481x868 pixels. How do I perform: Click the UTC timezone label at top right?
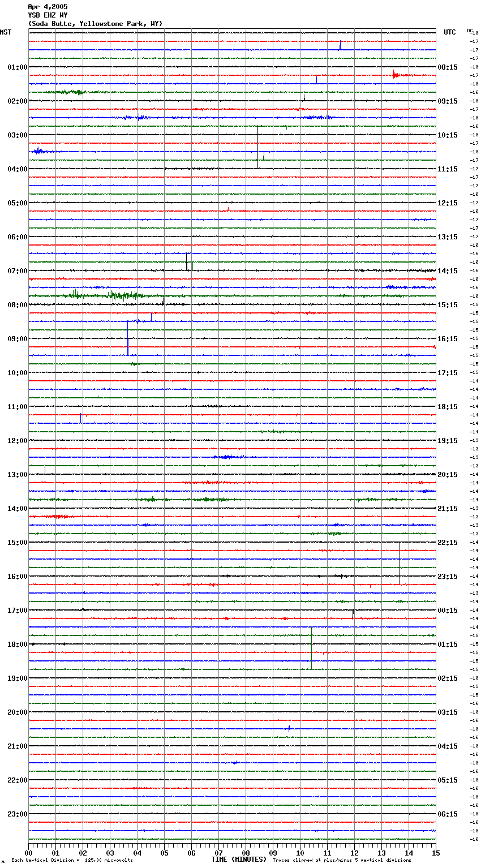(x=449, y=32)
